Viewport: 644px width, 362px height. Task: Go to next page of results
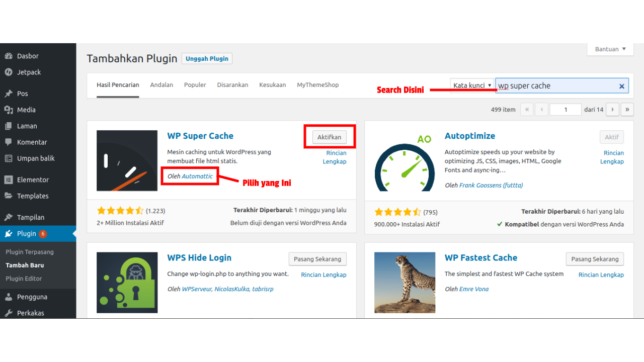tap(612, 109)
